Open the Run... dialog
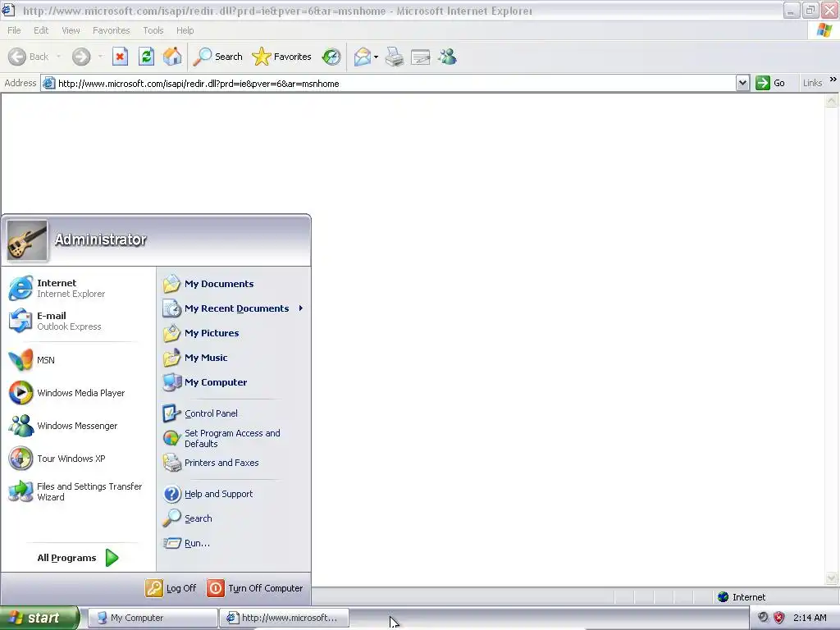The image size is (840, 630). coord(234,543)
